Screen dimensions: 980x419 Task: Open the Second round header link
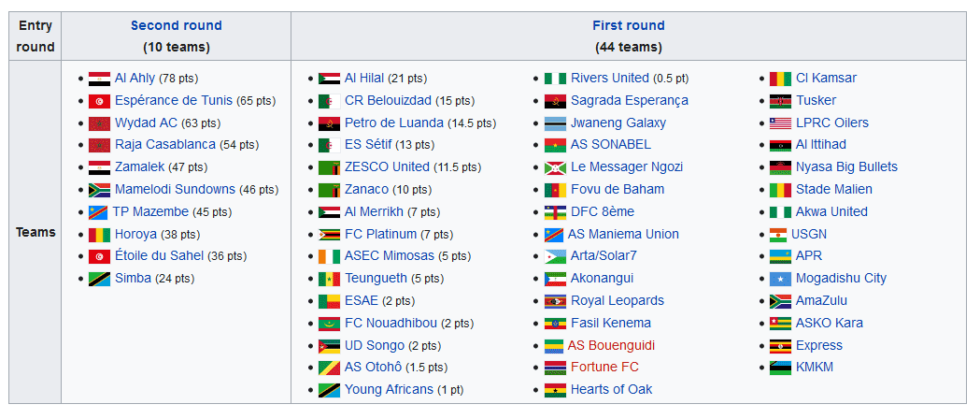[x=177, y=25]
